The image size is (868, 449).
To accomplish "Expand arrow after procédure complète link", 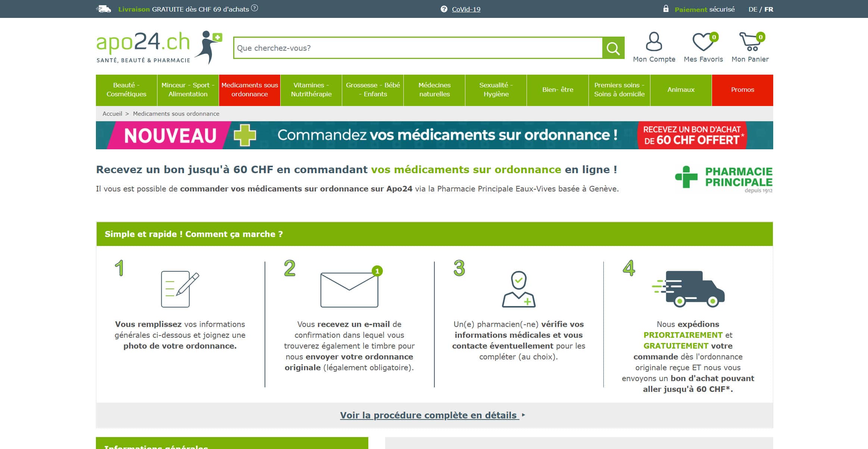I will [x=524, y=415].
